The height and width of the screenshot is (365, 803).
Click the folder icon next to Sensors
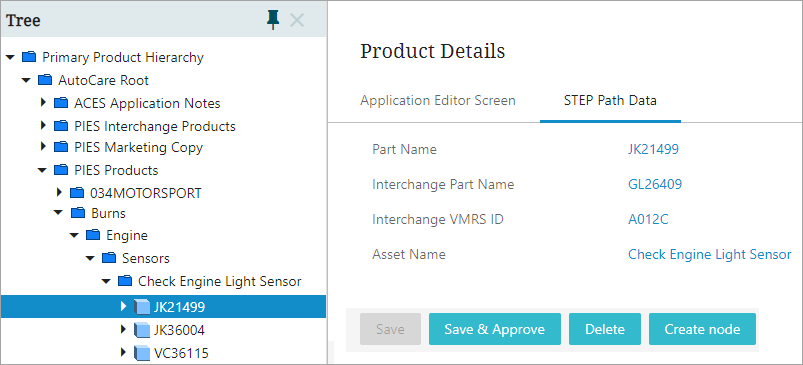click(x=109, y=258)
